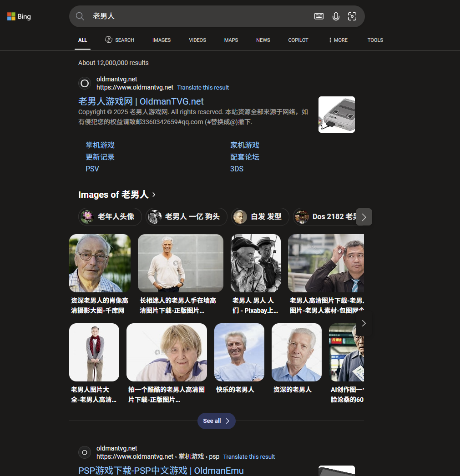Open the PSV sitelink
Viewport: 460px width, 476px height.
point(92,169)
